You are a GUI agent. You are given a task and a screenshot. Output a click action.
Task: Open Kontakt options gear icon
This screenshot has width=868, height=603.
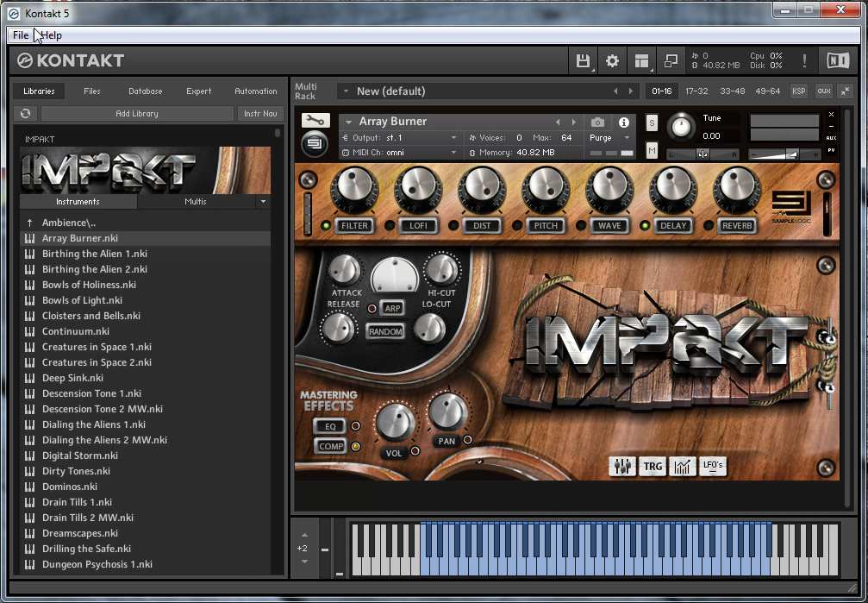[x=612, y=61]
